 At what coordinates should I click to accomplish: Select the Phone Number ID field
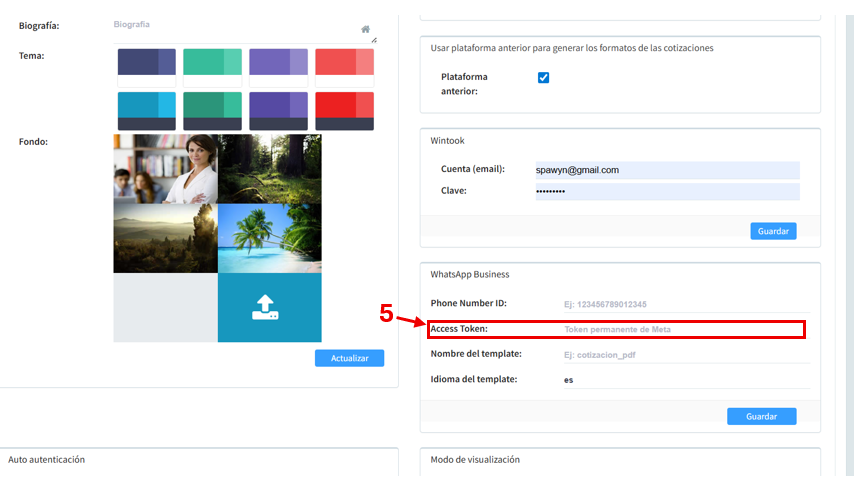click(680, 304)
